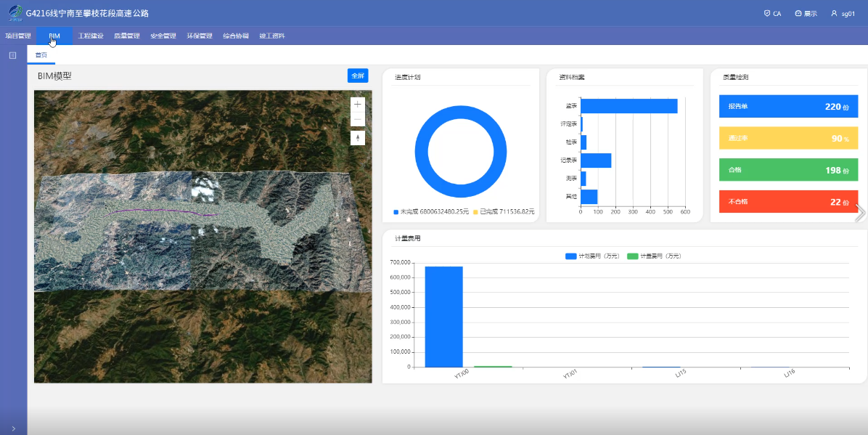
Task: Show next panel with right chevron arrow
Action: (x=861, y=213)
